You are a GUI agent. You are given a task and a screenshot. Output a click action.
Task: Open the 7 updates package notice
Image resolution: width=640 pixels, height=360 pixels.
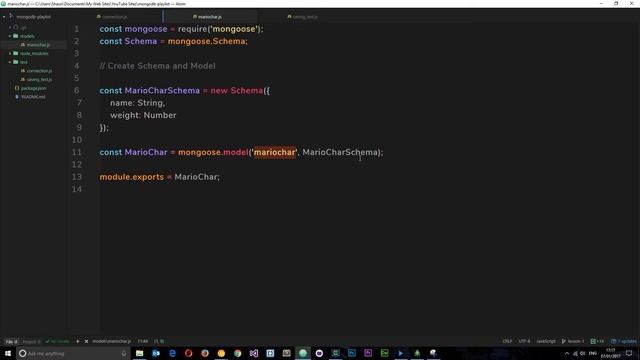pyautogui.click(x=624, y=341)
